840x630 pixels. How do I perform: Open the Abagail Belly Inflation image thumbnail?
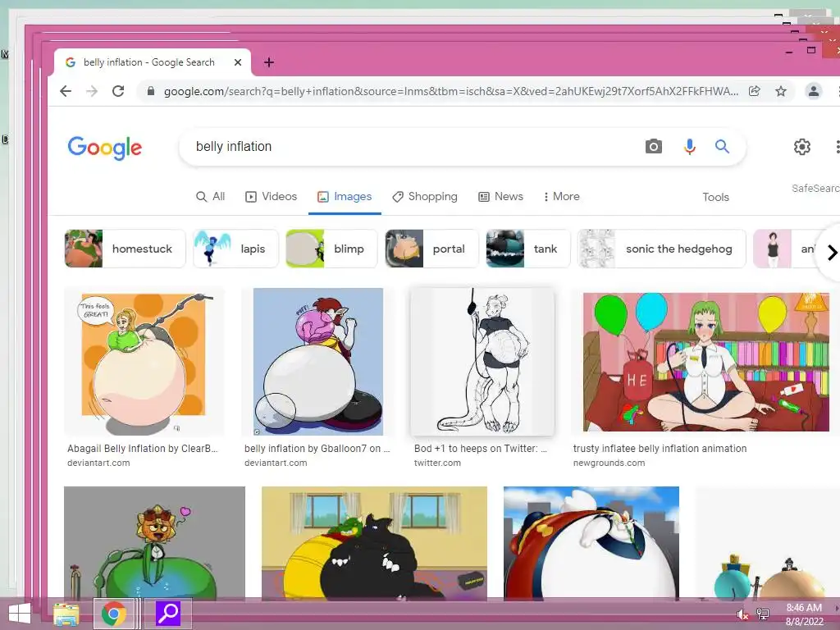[144, 362]
